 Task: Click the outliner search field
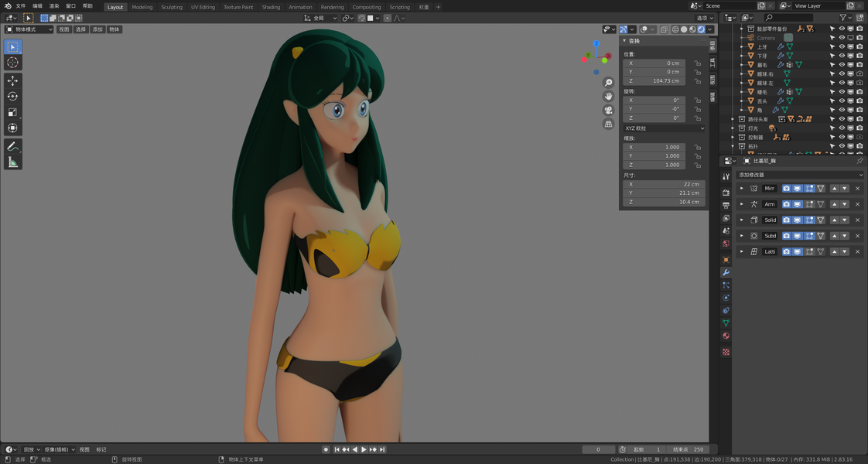[x=788, y=18]
